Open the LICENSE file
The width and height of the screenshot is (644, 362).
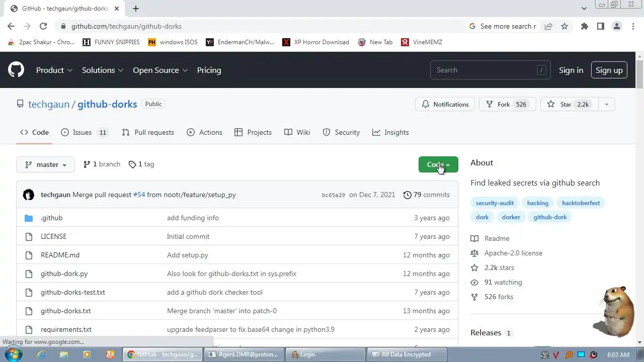click(x=53, y=236)
